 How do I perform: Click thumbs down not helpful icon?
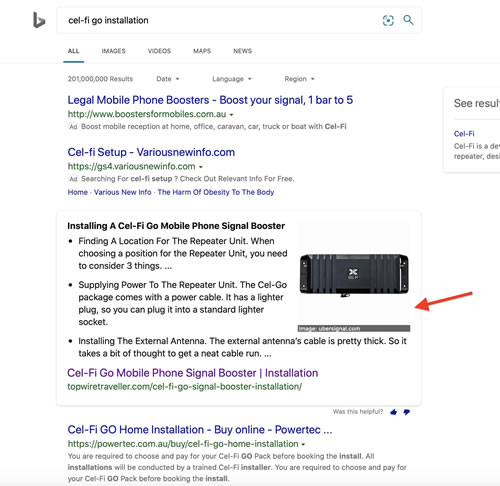pyautogui.click(x=406, y=412)
